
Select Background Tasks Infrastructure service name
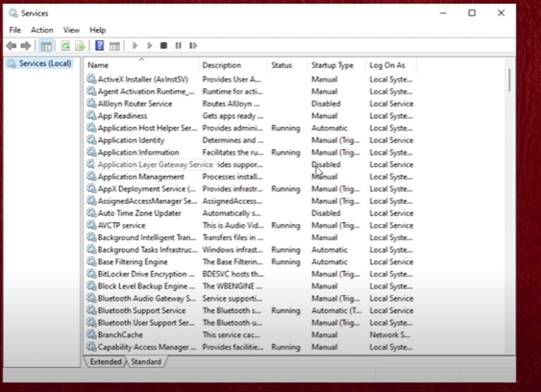pos(148,250)
